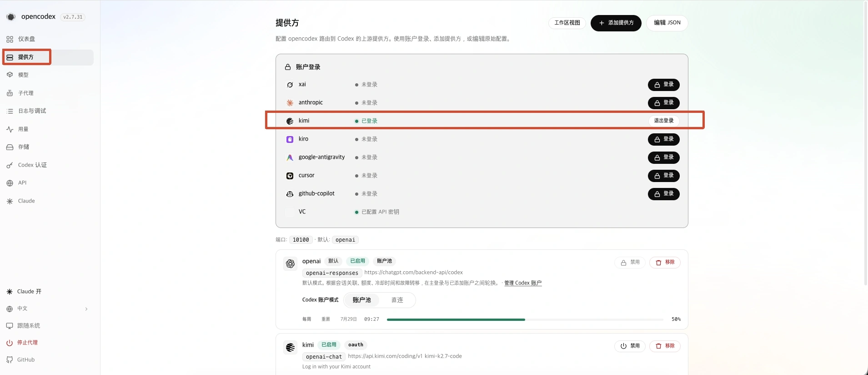Log in to kiro account
Screen dimensions: 868x375
[663, 139]
